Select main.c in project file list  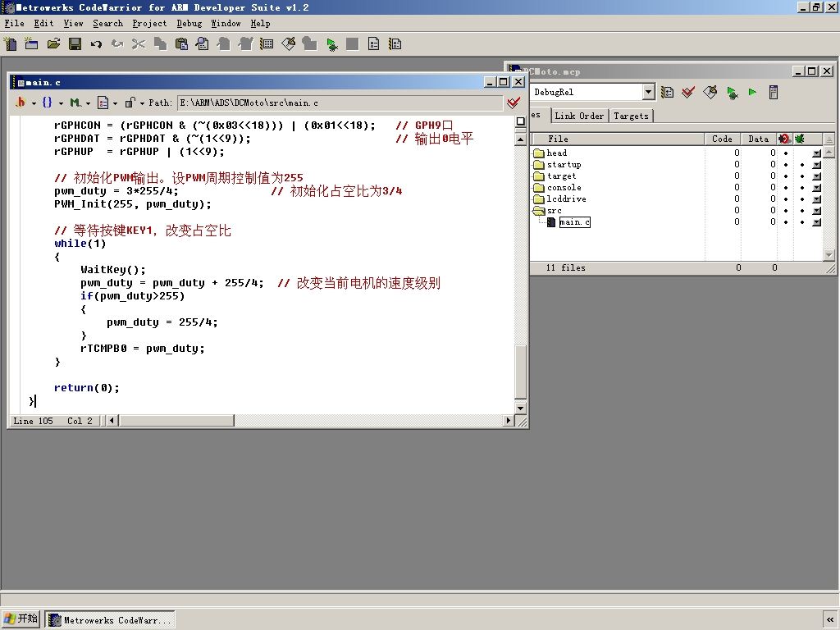click(x=574, y=221)
